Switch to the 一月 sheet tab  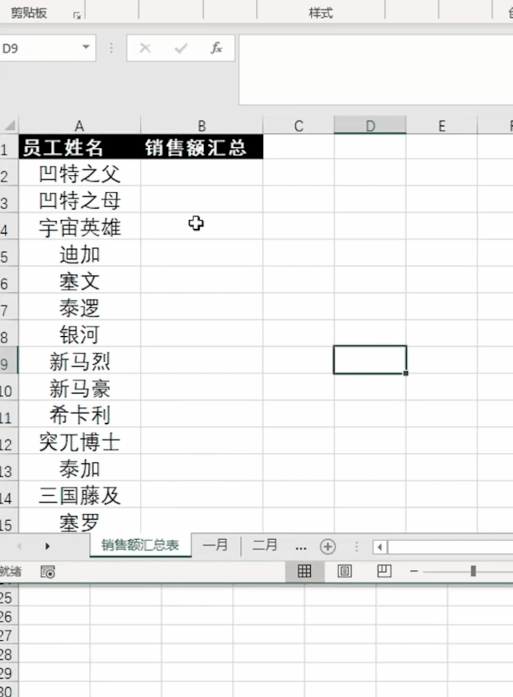click(215, 545)
